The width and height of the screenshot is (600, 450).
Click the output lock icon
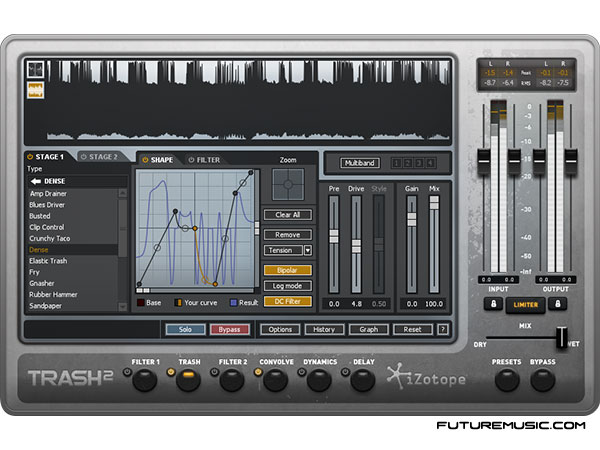click(x=558, y=304)
